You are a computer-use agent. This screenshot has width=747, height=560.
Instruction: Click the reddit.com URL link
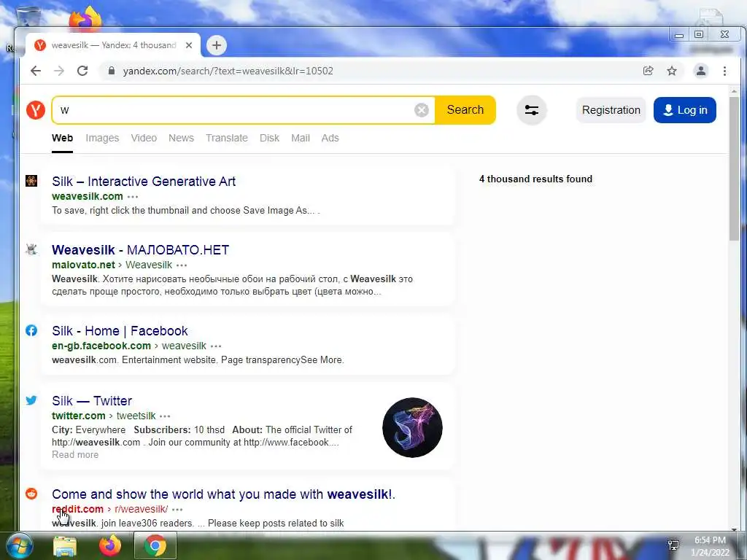77,510
